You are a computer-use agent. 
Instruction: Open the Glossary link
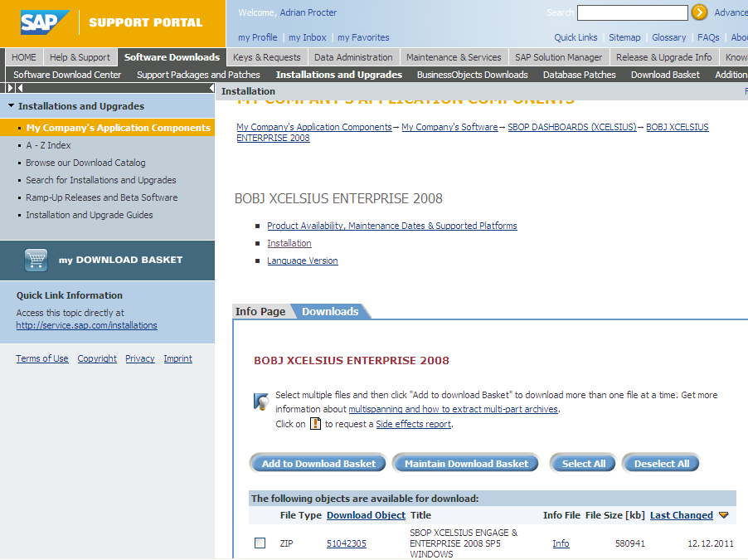(x=669, y=37)
